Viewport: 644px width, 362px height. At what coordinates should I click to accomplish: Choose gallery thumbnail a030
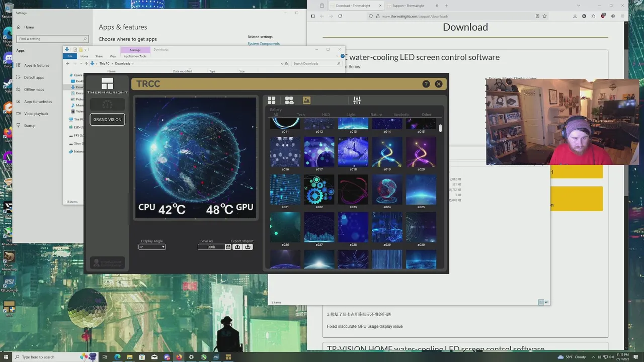(421, 227)
